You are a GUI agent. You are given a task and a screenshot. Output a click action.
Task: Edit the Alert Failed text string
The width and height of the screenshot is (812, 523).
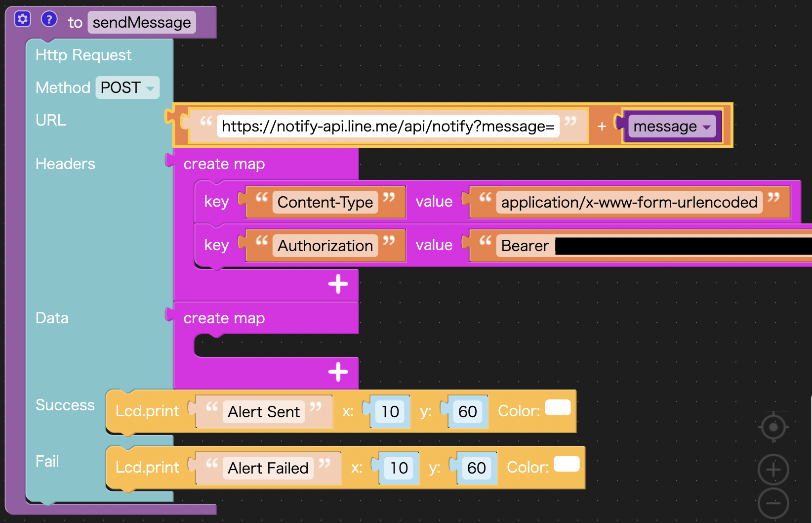click(268, 468)
